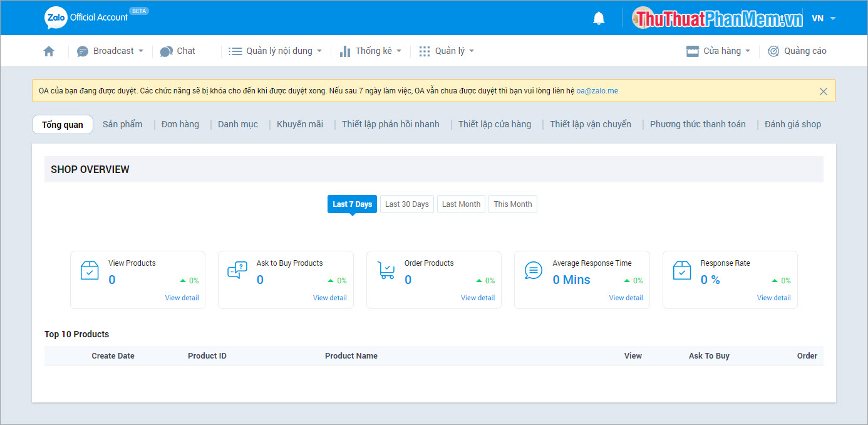Viewport: 868px width, 425px height.
Task: Click the Thống kê chart icon
Action: (345, 51)
